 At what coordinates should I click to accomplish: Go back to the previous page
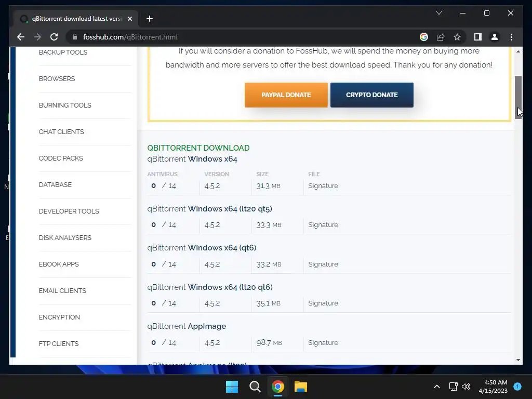point(21,37)
